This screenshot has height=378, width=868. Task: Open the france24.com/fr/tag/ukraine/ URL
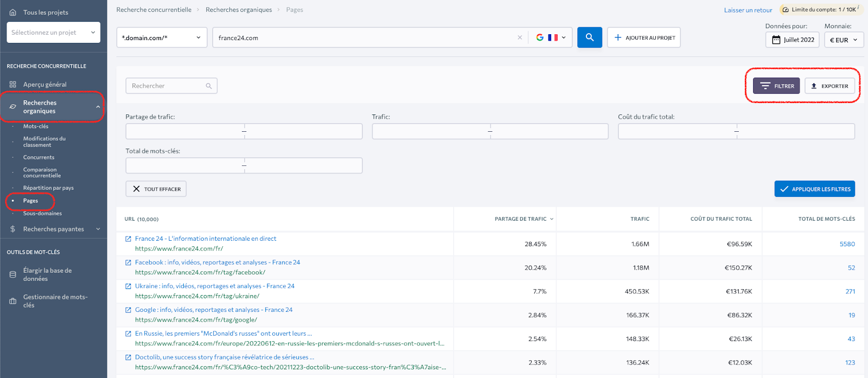click(x=197, y=296)
